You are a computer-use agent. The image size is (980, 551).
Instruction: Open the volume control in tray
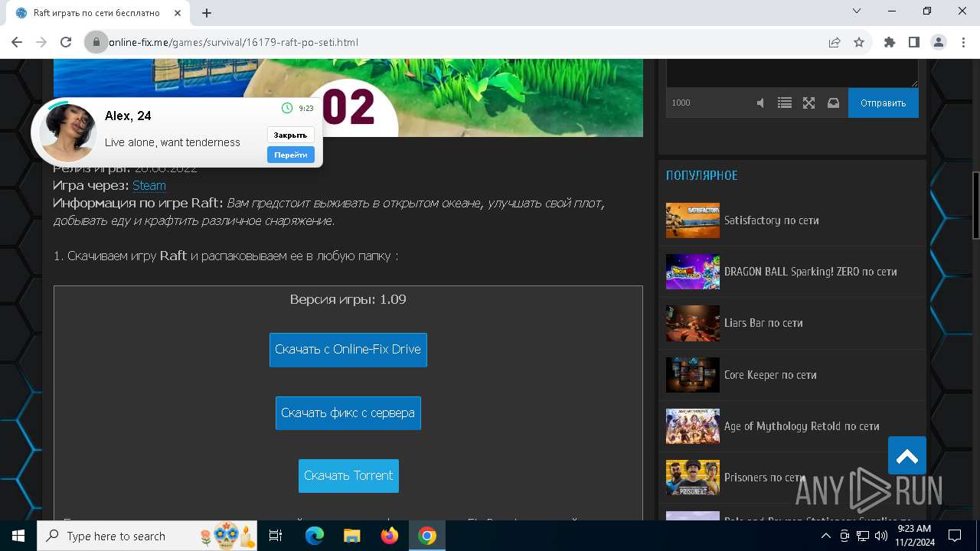click(x=880, y=536)
